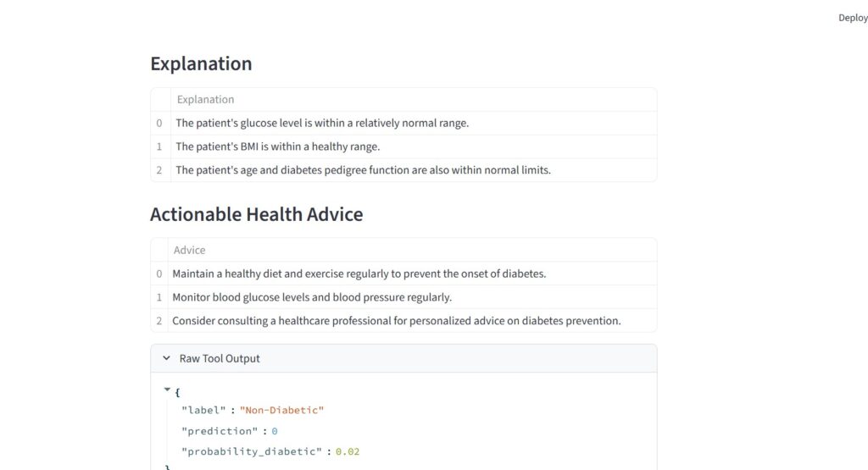Collapse the JSON tree triangle
This screenshot has height=470, width=868.
tap(167, 390)
